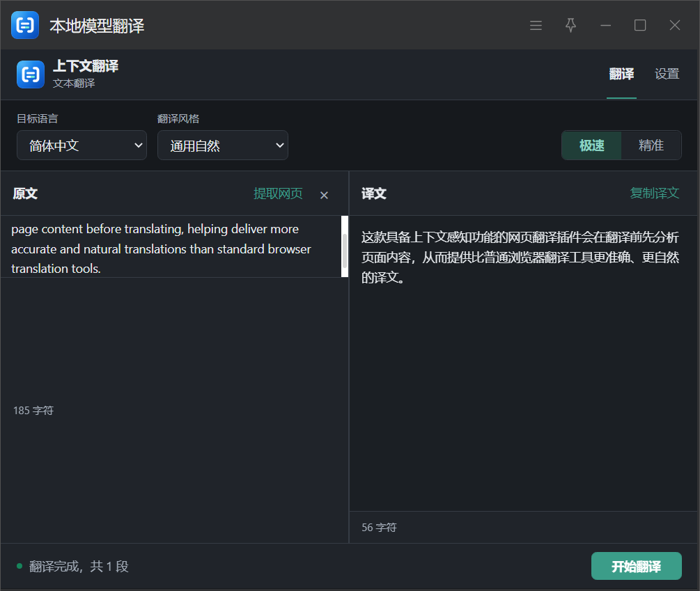Click the 提取网页 link

278,194
